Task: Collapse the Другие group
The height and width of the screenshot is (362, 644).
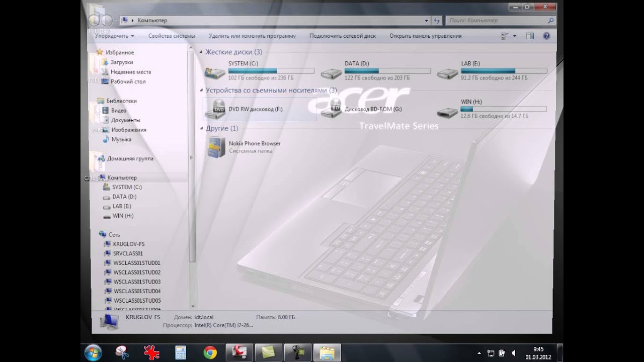Action: [201, 129]
